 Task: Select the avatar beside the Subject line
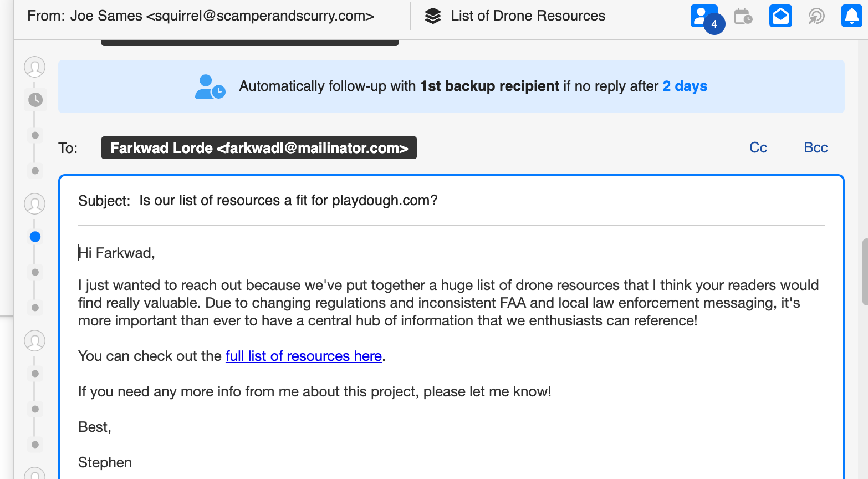tap(35, 204)
